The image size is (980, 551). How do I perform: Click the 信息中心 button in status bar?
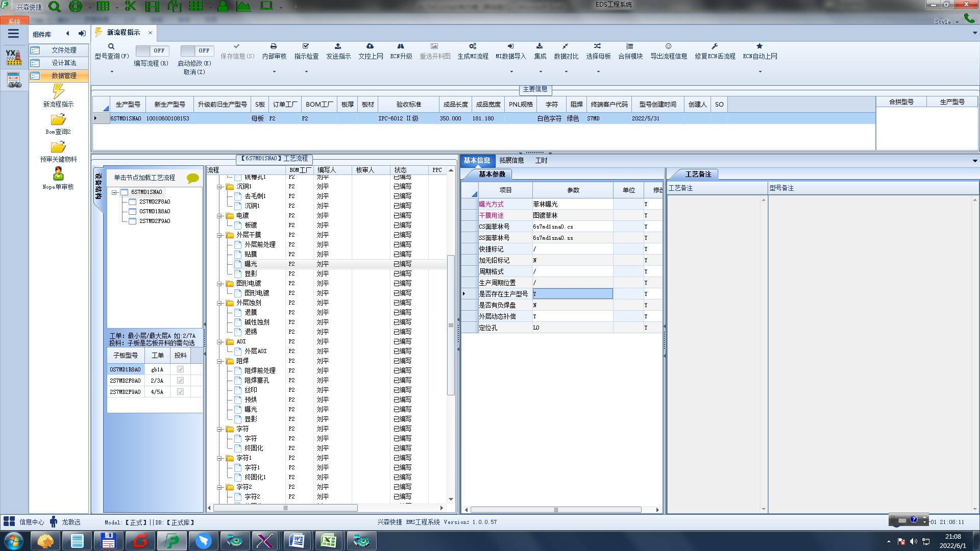tap(24, 522)
